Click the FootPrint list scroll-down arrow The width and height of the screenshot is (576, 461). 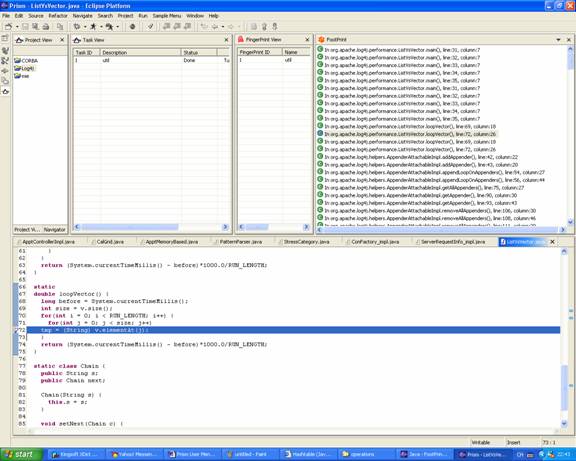tap(570, 222)
